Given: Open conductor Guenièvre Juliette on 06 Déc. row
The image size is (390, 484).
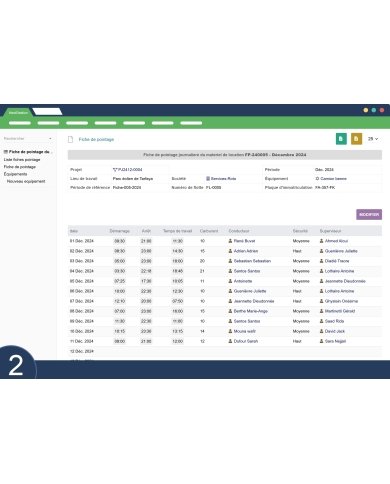Looking at the screenshot, I should tap(250, 291).
